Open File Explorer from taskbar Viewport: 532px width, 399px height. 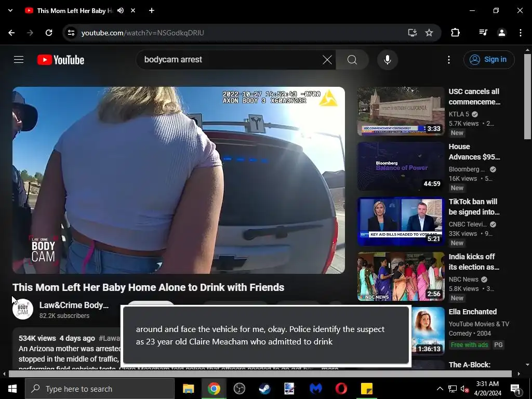pos(188,389)
